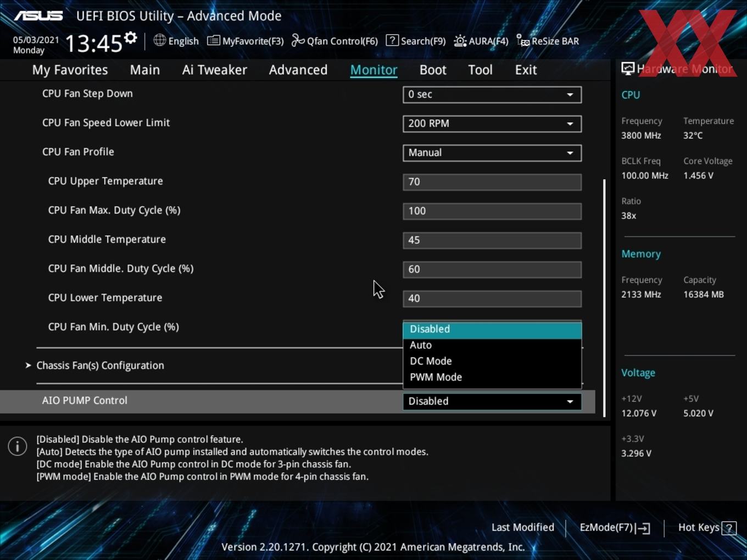Image resolution: width=747 pixels, height=560 pixels.
Task: Open the AIO PUMP Control dropdown
Action: coord(492,401)
